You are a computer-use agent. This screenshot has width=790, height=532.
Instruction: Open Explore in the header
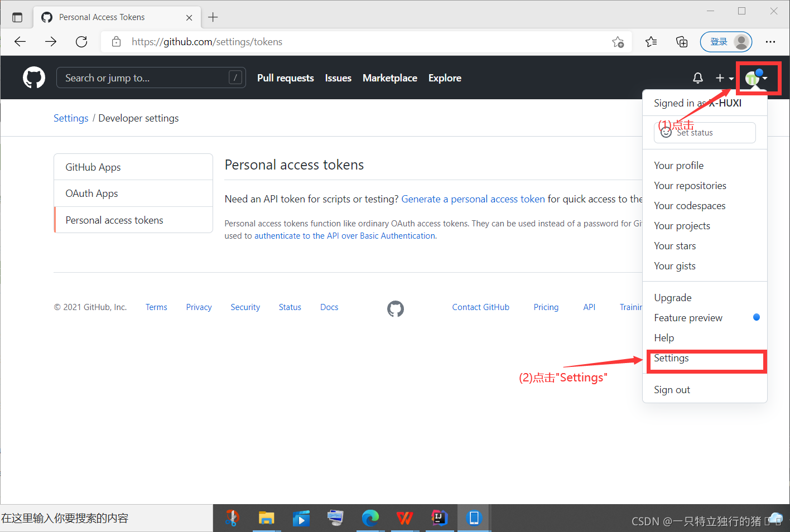pyautogui.click(x=445, y=78)
